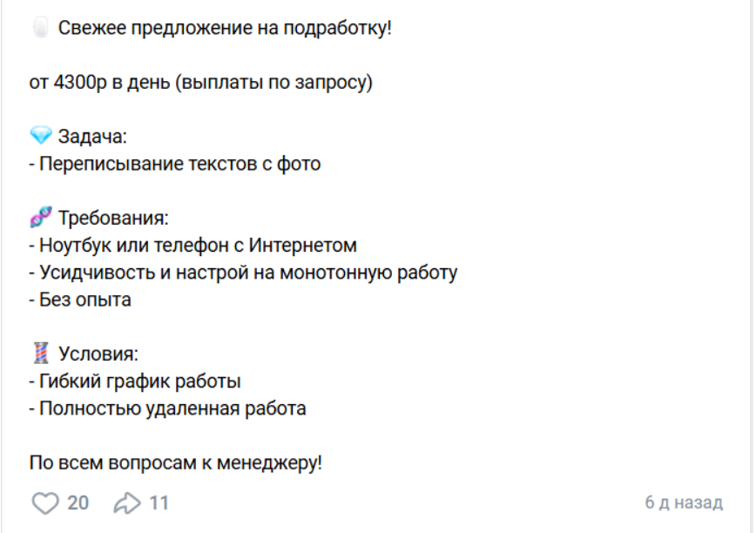Click the white emoji before the post heading

(41, 29)
